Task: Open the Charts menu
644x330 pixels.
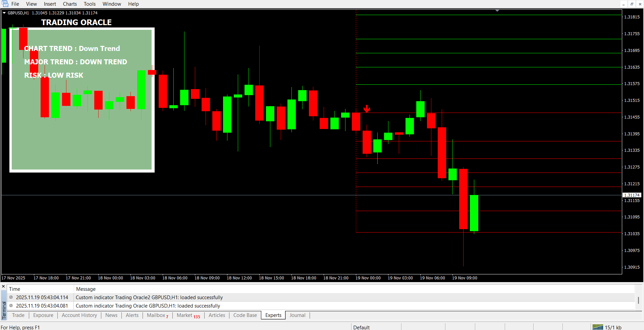Action: [x=70, y=4]
